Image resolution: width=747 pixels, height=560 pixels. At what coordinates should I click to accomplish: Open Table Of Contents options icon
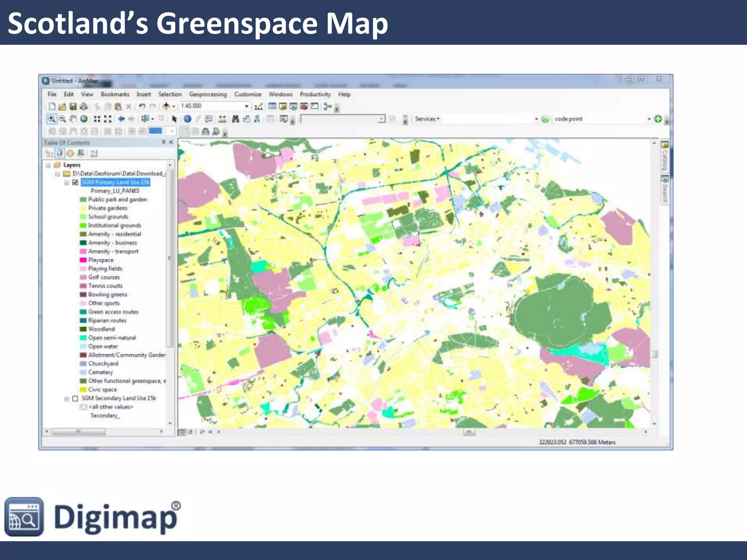94,153
